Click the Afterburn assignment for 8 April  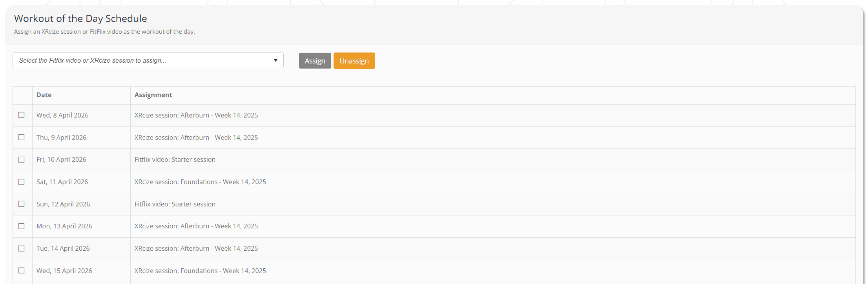point(196,115)
